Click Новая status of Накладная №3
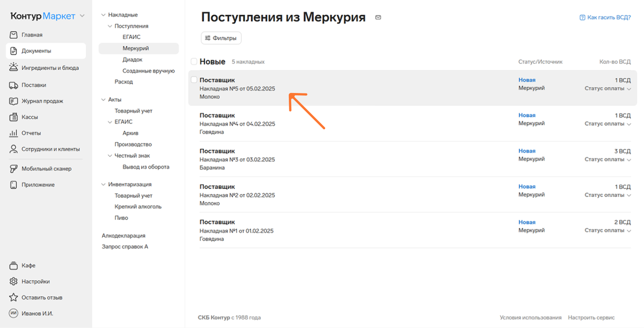The height and width of the screenshot is (328, 644). [527, 151]
